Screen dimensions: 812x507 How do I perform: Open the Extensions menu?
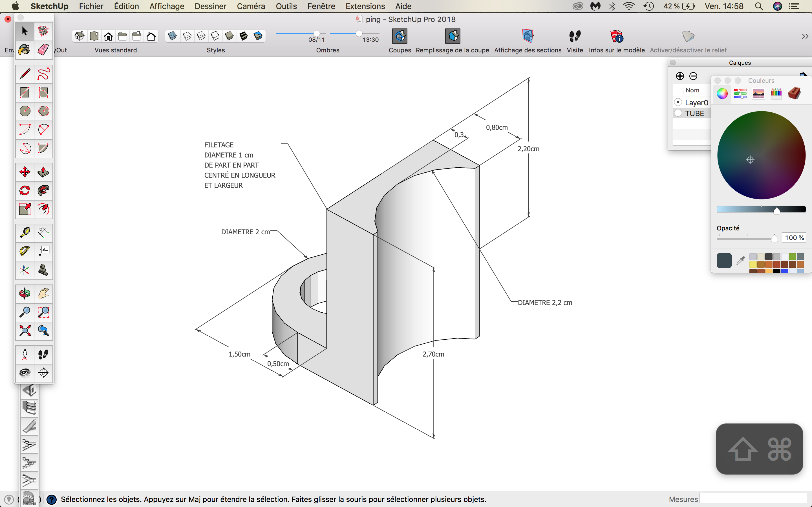(365, 6)
